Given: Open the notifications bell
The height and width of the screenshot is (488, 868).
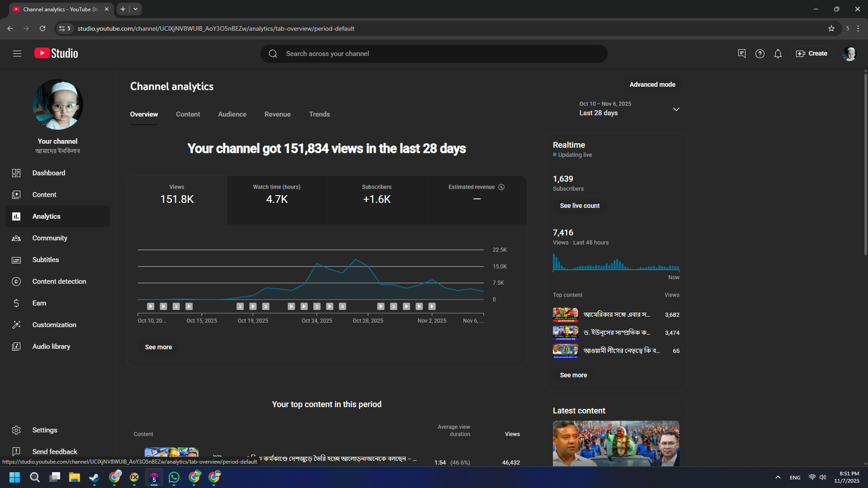Looking at the screenshot, I should (778, 54).
